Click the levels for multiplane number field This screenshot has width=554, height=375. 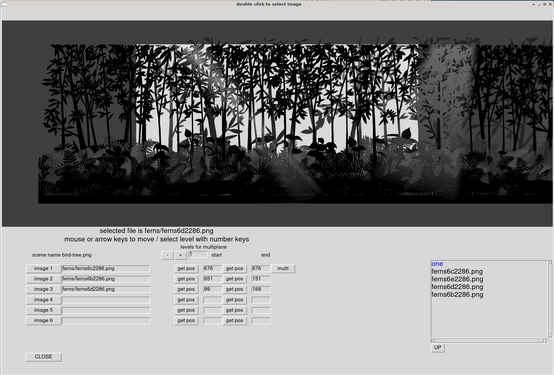tap(198, 255)
